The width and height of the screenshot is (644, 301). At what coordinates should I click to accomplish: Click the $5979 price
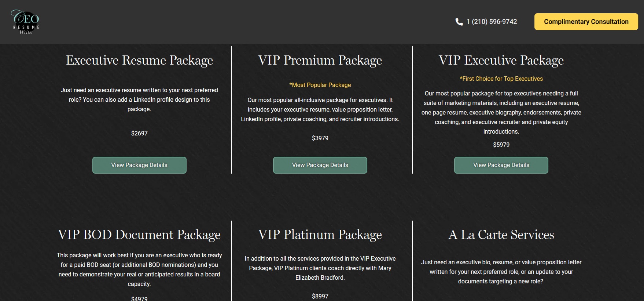pos(501,145)
